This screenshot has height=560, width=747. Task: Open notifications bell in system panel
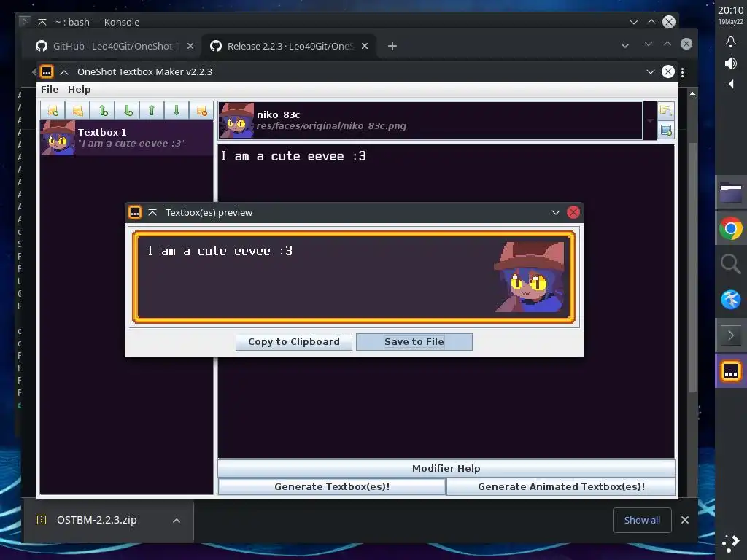coord(731,42)
